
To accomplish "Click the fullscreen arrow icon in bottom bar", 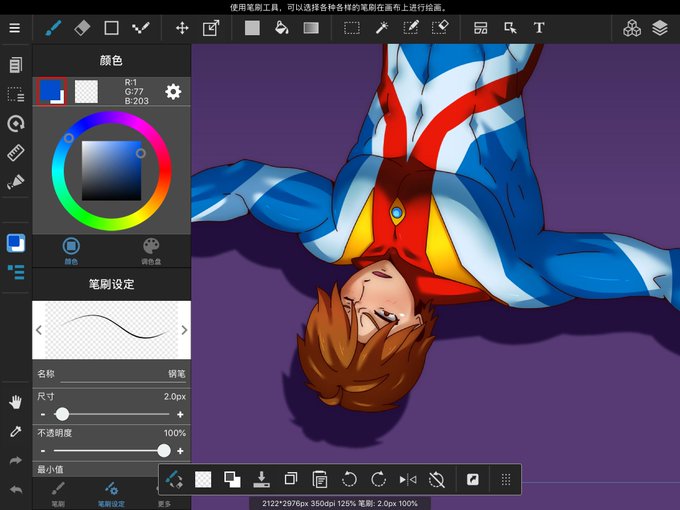I will click(x=472, y=479).
